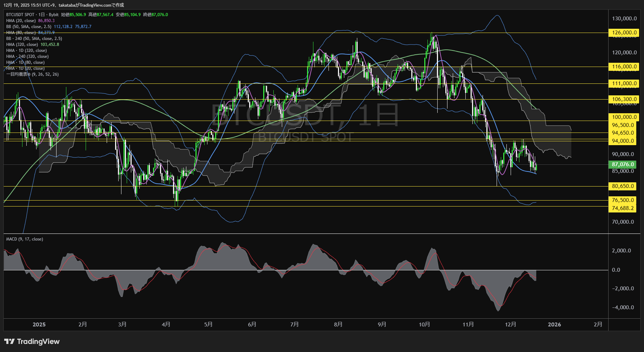
Task: Select the Ichimoku (9, 26, 52, 26) legend
Action: 32,74
